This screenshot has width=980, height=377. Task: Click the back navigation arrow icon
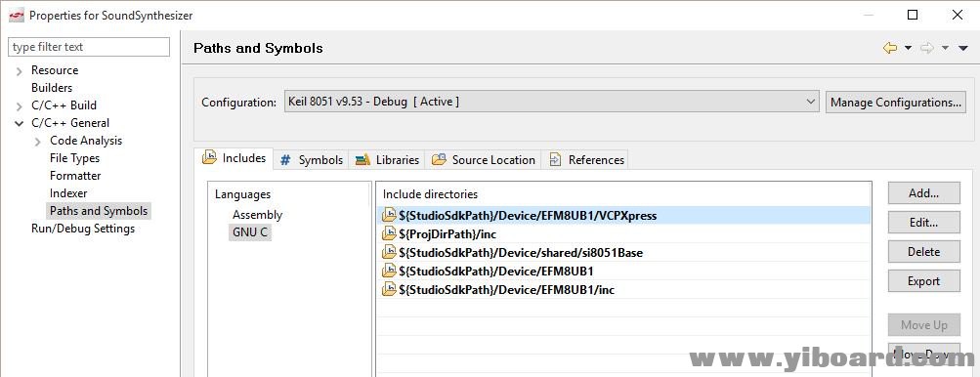coord(890,48)
